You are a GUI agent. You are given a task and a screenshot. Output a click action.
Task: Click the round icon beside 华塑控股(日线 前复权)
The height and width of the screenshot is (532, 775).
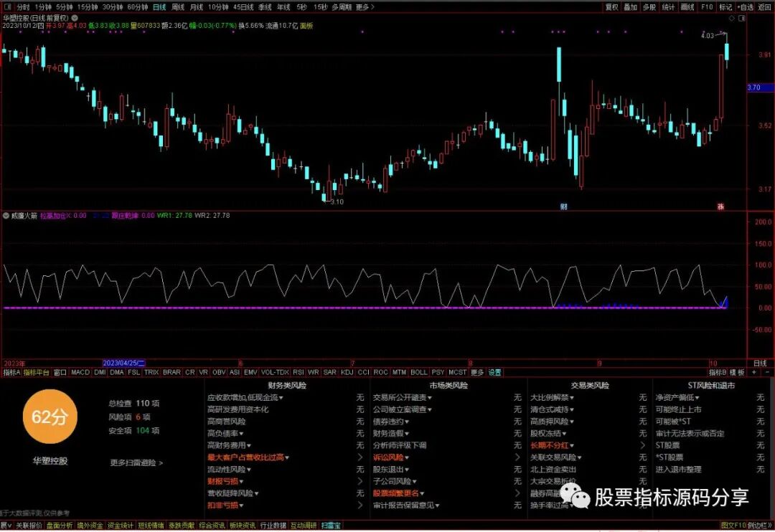click(75, 18)
